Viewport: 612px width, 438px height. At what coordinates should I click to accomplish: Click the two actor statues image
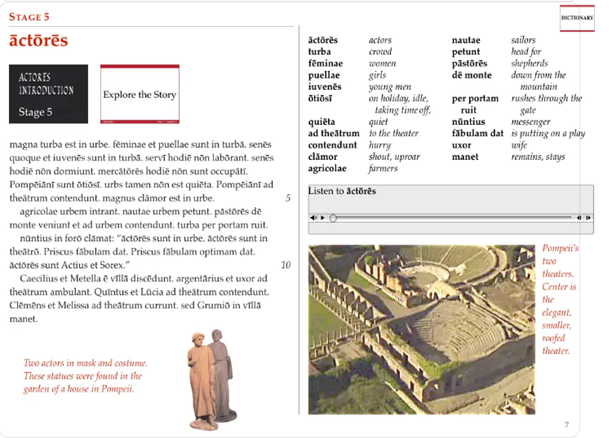(212, 379)
